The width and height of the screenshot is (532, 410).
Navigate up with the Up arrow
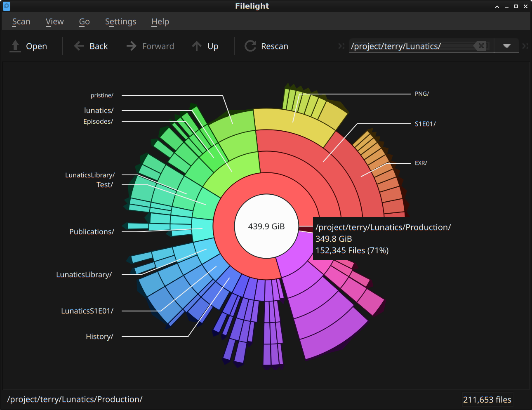[197, 46]
